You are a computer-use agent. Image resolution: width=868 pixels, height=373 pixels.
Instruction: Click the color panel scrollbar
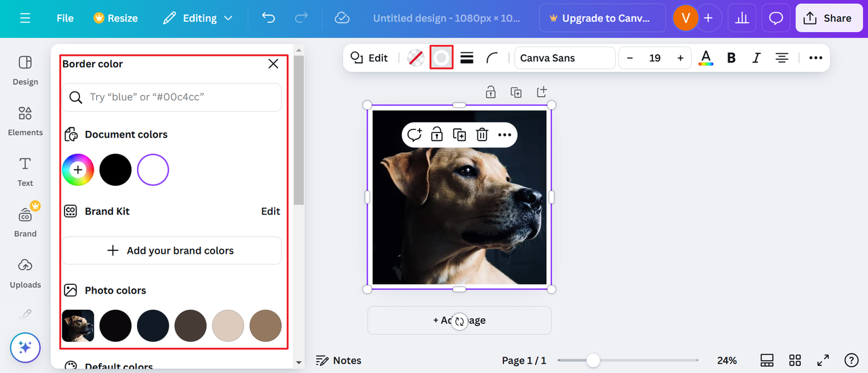point(299,129)
